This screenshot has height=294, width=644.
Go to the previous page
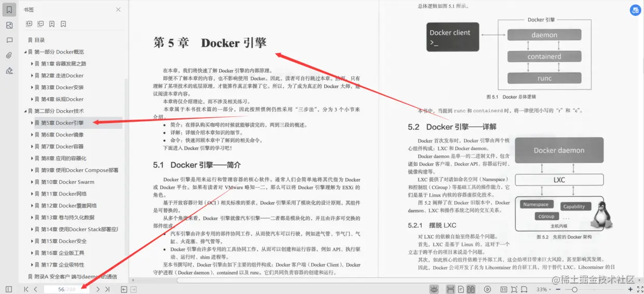pyautogui.click(x=35, y=289)
